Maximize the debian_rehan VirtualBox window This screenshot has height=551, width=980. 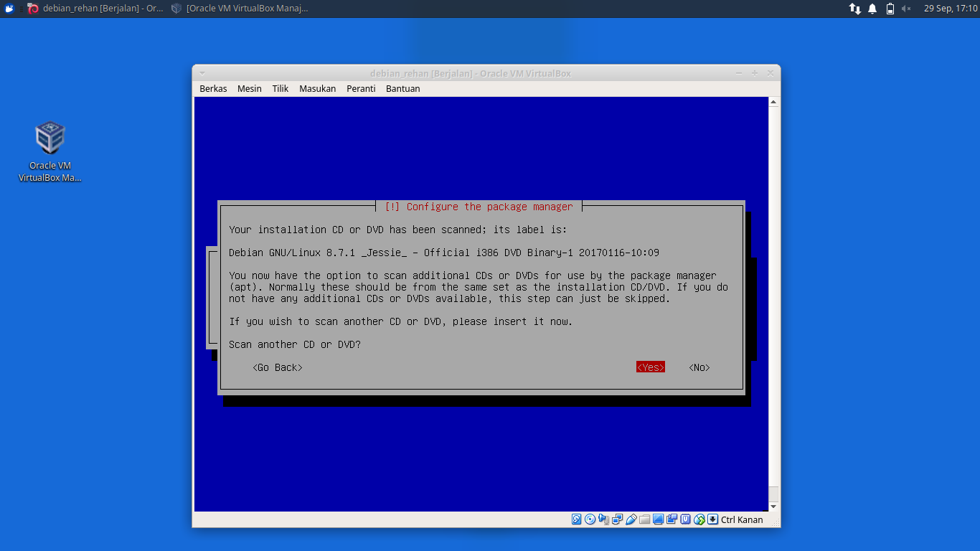pyautogui.click(x=755, y=73)
